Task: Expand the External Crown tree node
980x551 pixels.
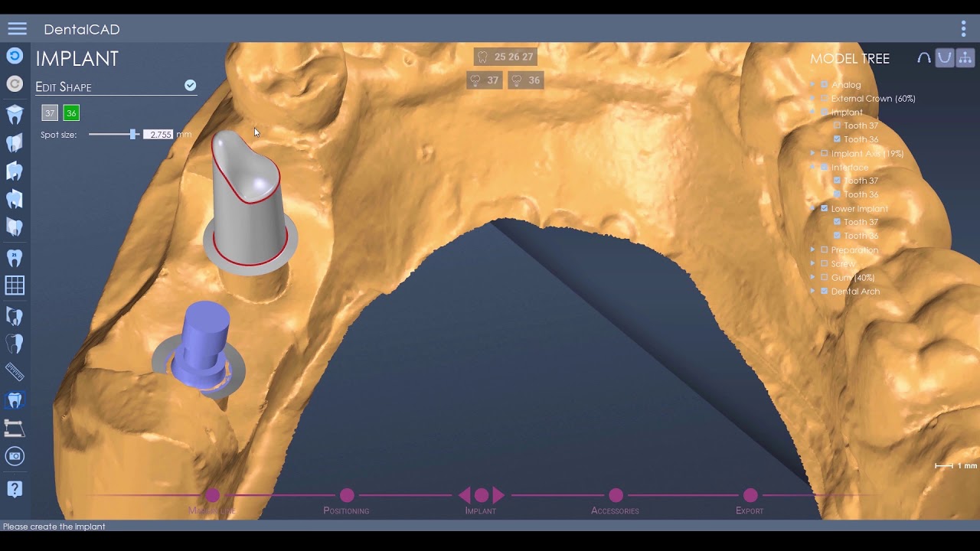Action: [813, 99]
